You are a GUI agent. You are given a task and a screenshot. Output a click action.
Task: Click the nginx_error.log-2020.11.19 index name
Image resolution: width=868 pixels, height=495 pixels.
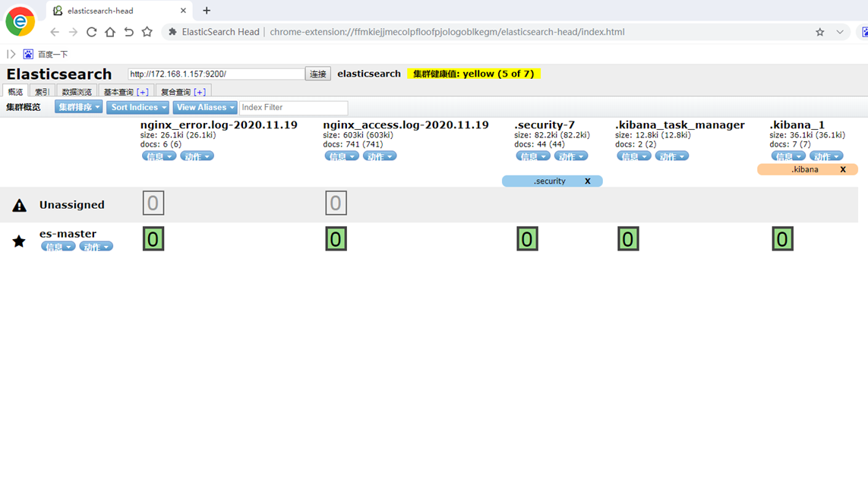click(x=219, y=125)
